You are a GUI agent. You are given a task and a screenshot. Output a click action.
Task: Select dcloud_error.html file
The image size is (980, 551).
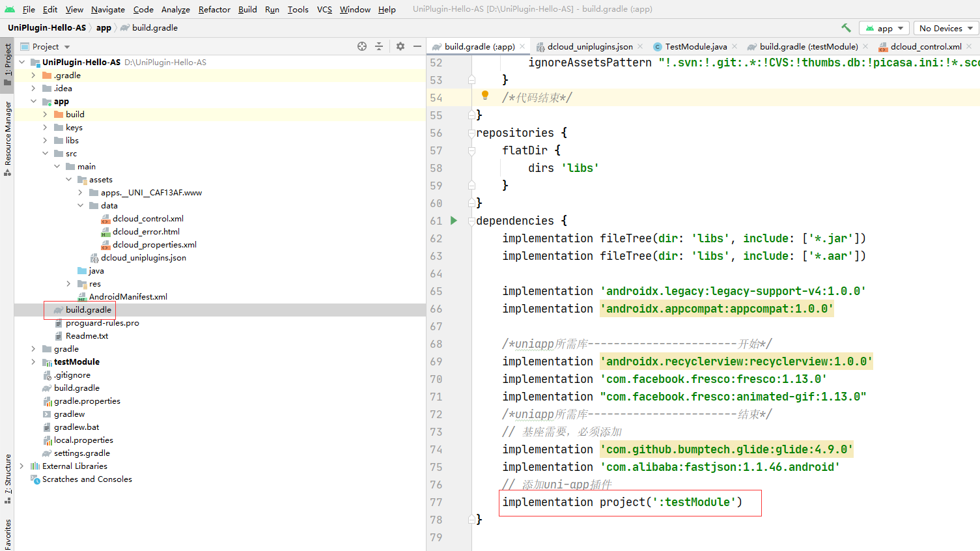pos(146,231)
